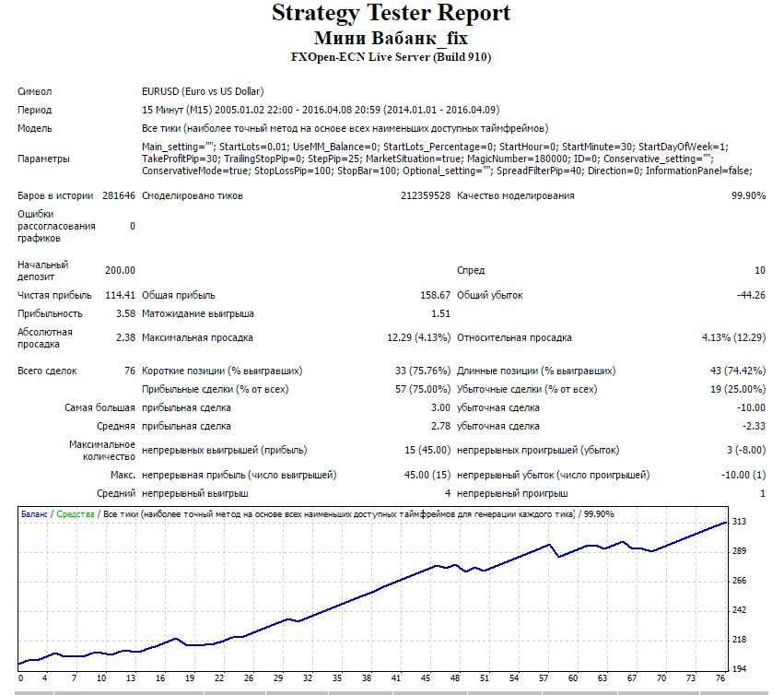Screen dimensions: 784x695
Task: Select the Мини Вабанк_fix title
Action: tap(391, 38)
